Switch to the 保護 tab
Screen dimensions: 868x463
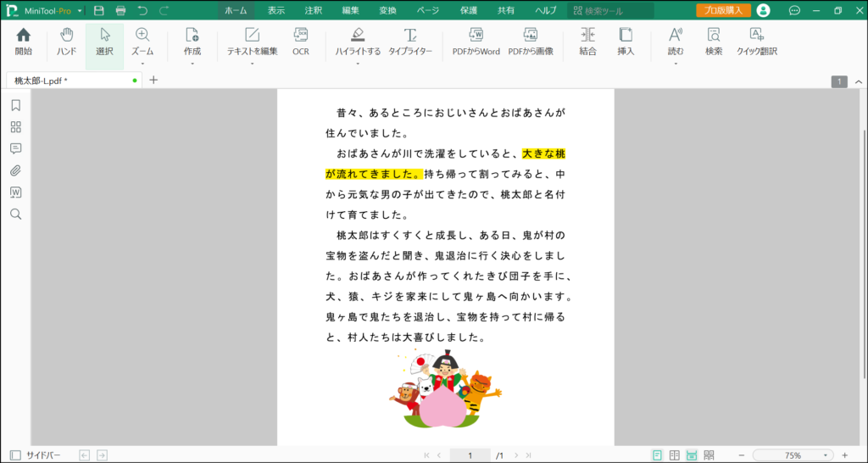(468, 10)
